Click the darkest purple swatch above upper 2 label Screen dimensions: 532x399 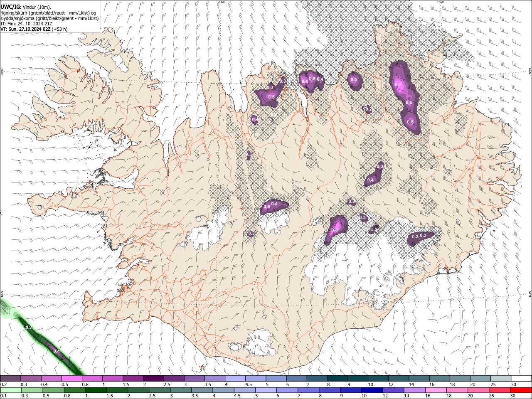tap(153, 379)
